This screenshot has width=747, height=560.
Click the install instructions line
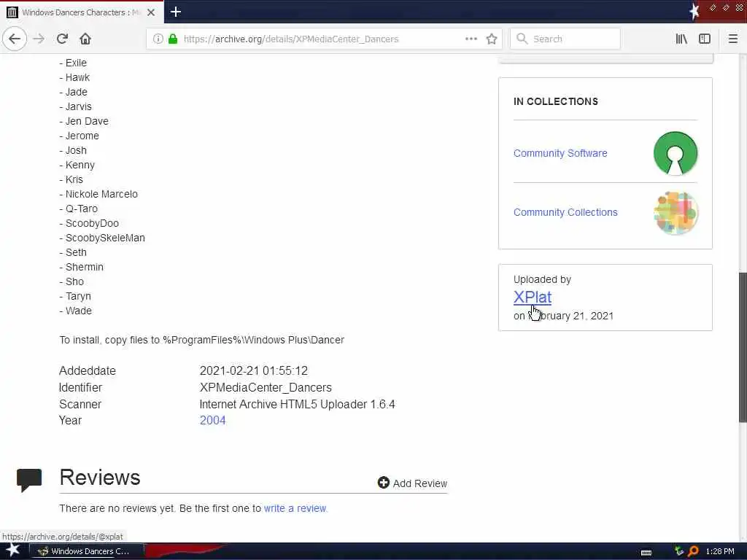[201, 340]
